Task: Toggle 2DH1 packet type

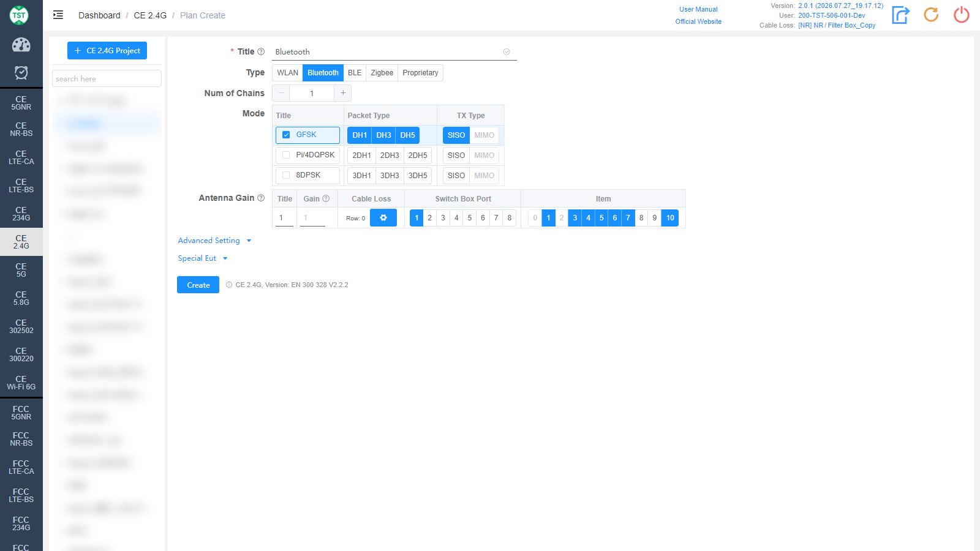Action: click(361, 156)
